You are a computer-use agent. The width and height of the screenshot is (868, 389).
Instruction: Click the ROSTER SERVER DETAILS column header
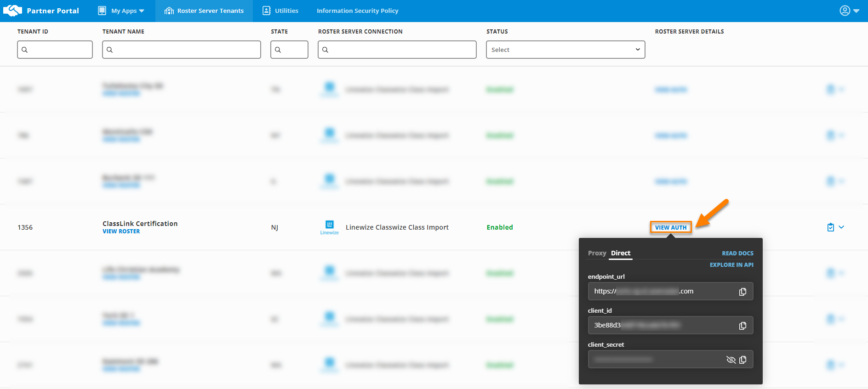point(689,32)
